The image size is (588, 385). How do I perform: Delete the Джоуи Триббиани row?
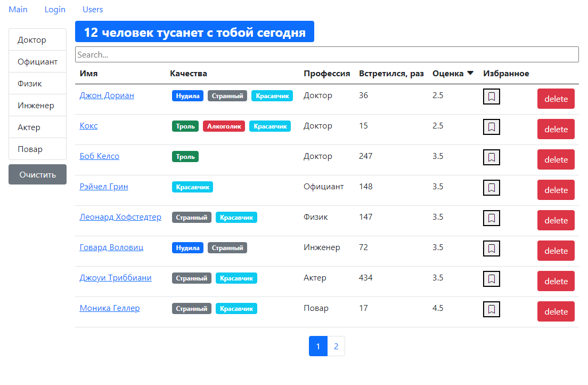click(556, 282)
